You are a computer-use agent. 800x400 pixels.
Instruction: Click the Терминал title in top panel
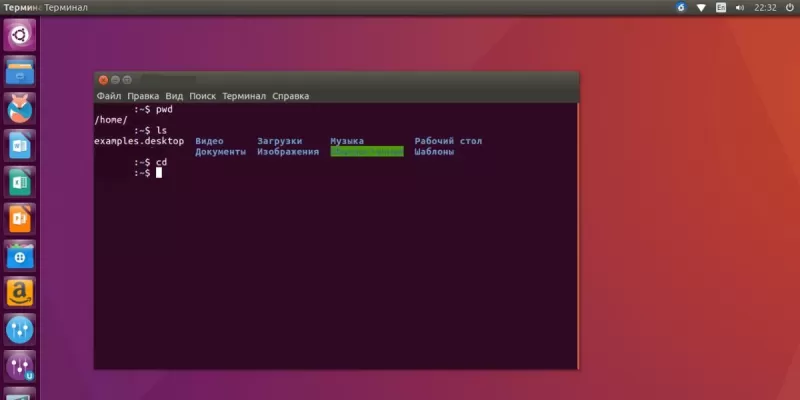pos(66,8)
